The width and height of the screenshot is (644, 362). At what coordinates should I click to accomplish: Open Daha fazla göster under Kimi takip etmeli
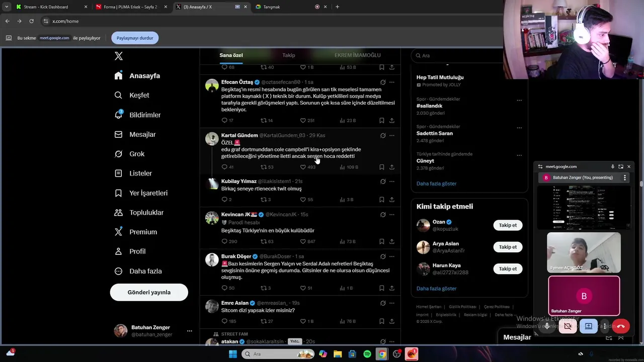coord(436,289)
